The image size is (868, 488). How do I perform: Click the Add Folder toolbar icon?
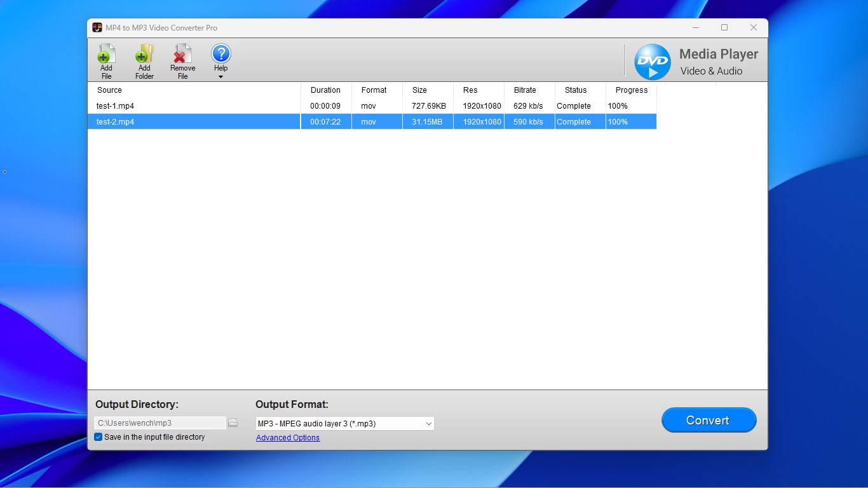pos(144,62)
